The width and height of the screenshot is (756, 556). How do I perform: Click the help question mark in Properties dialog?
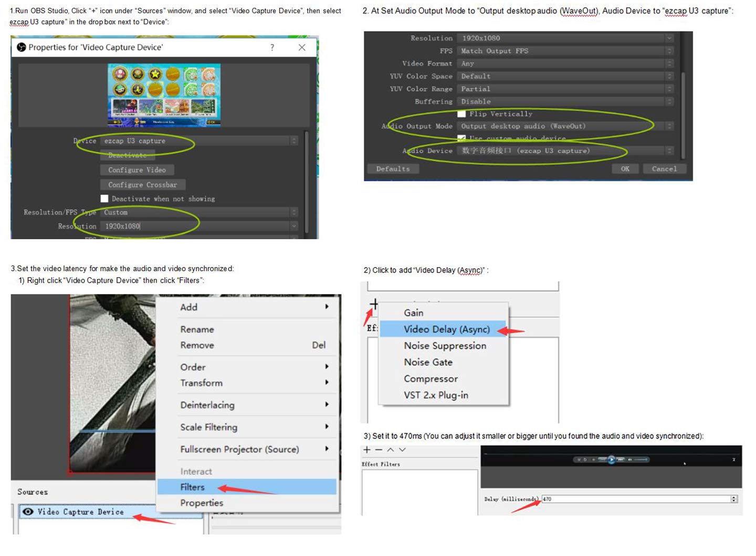click(272, 47)
